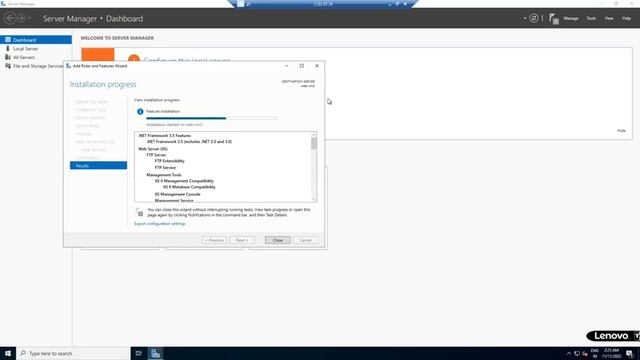Click the feature installation progress bar
Screen dimensions: 640x360
[212, 118]
